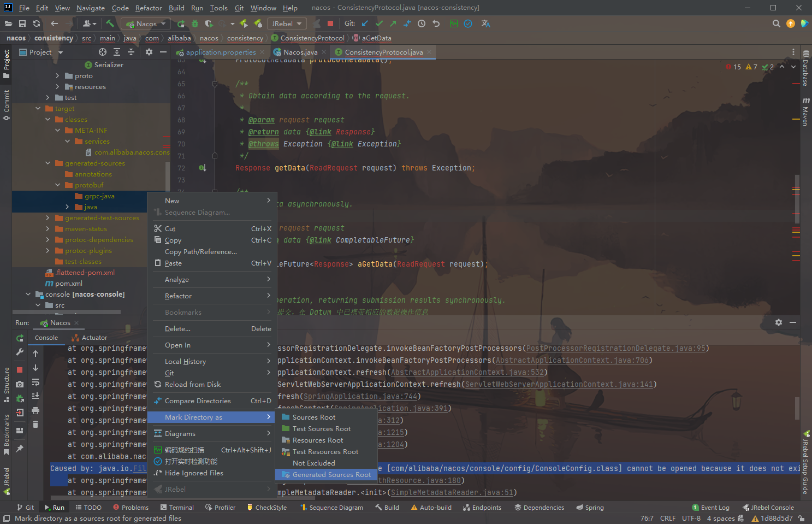Click Compare Directories in context menu
Image resolution: width=812 pixels, height=524 pixels.
[x=212, y=401]
